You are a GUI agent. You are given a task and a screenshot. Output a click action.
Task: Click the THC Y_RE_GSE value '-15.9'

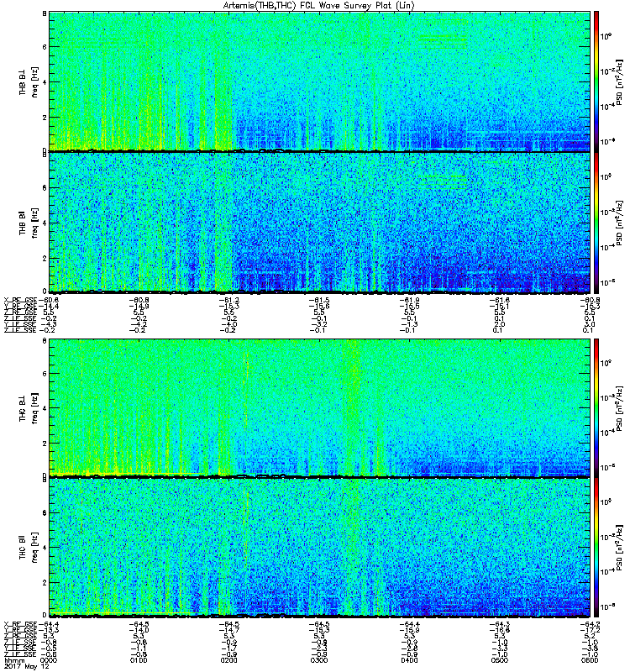(x=409, y=631)
